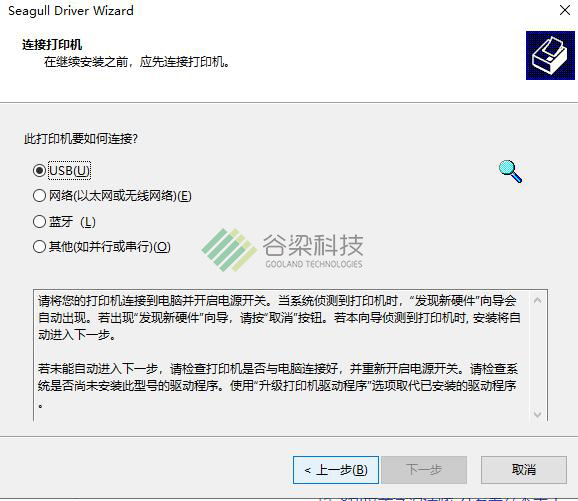Click the 连接打印机 heading
Viewport: 578px width, 501px height.
tap(52, 45)
